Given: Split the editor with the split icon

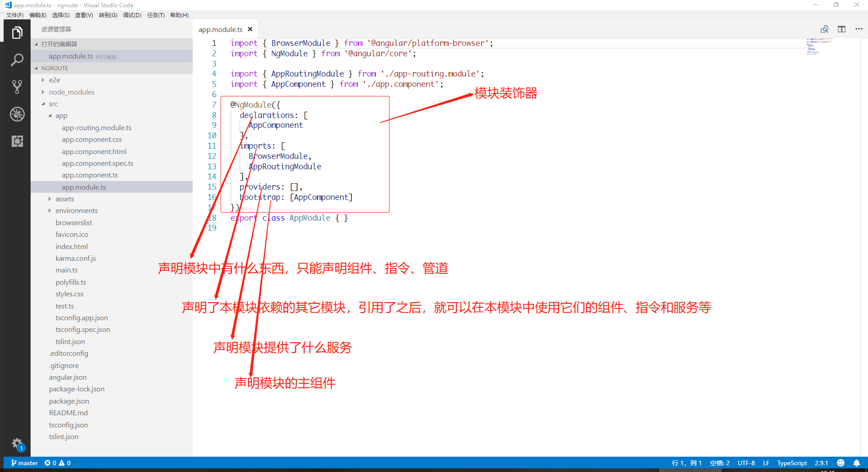Looking at the screenshot, I should point(841,29).
